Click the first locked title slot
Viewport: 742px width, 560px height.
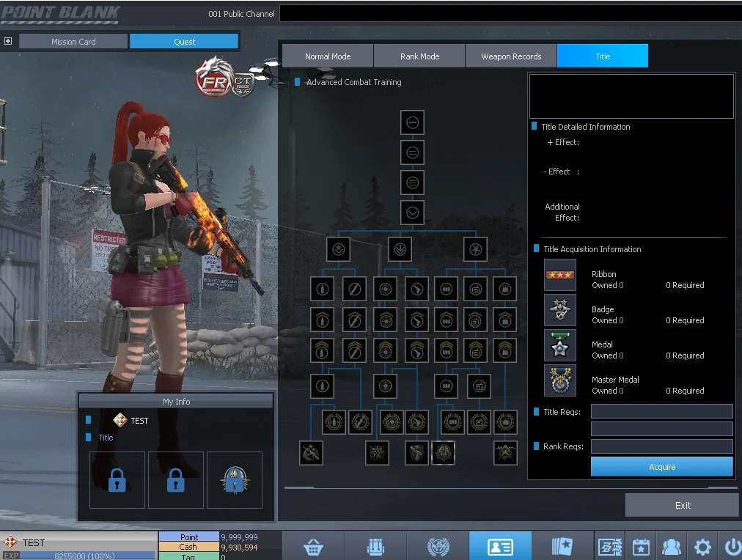117,480
